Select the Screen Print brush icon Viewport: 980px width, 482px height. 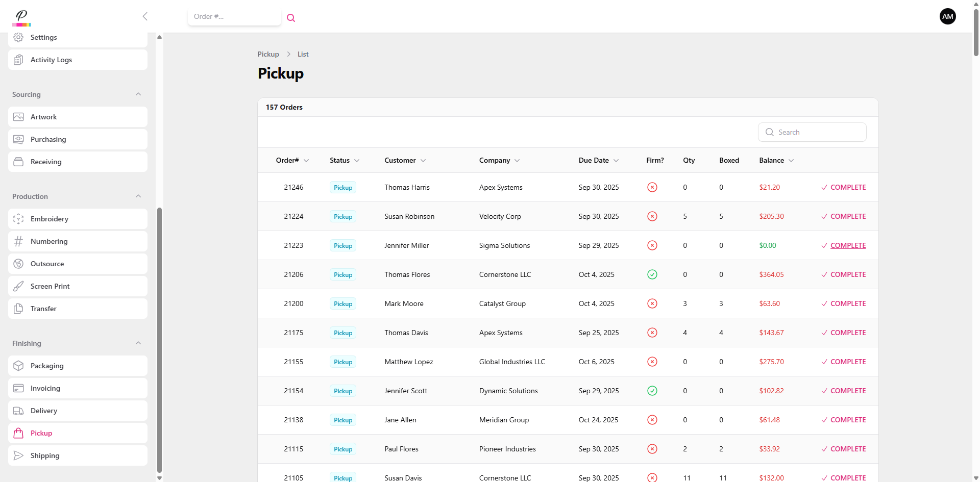tap(18, 286)
